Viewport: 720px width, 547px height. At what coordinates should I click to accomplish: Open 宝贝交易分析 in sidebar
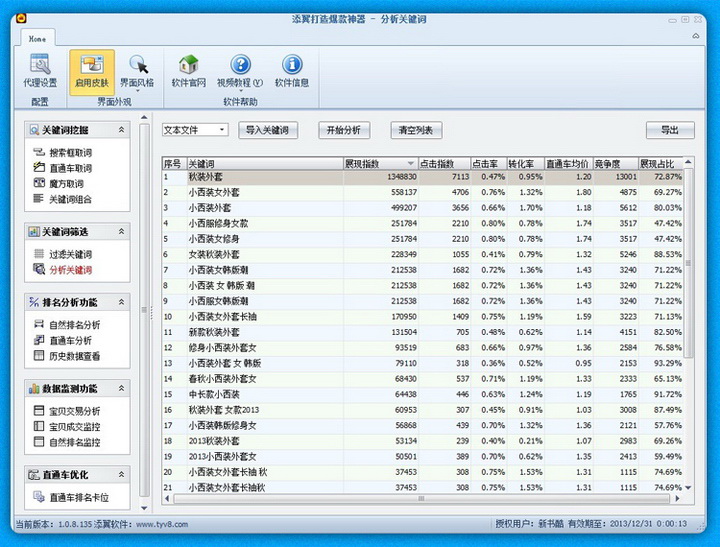67,411
